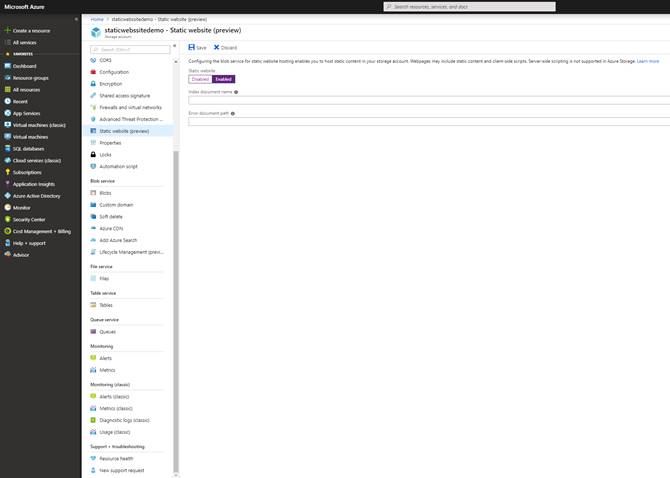Image resolution: width=670 pixels, height=478 pixels.
Task: Open Static website (preview) menu item
Action: [127, 131]
